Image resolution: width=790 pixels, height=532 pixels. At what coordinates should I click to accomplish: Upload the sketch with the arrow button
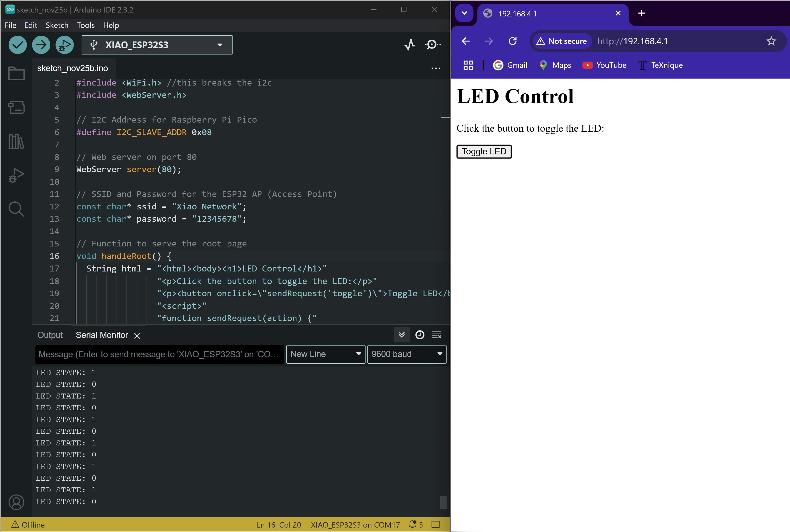[41, 45]
